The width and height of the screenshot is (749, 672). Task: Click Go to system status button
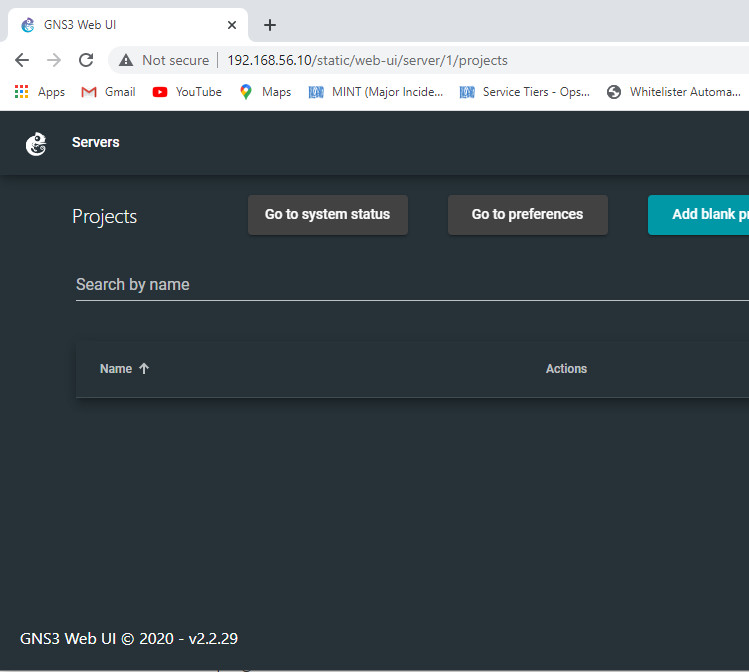[328, 214]
